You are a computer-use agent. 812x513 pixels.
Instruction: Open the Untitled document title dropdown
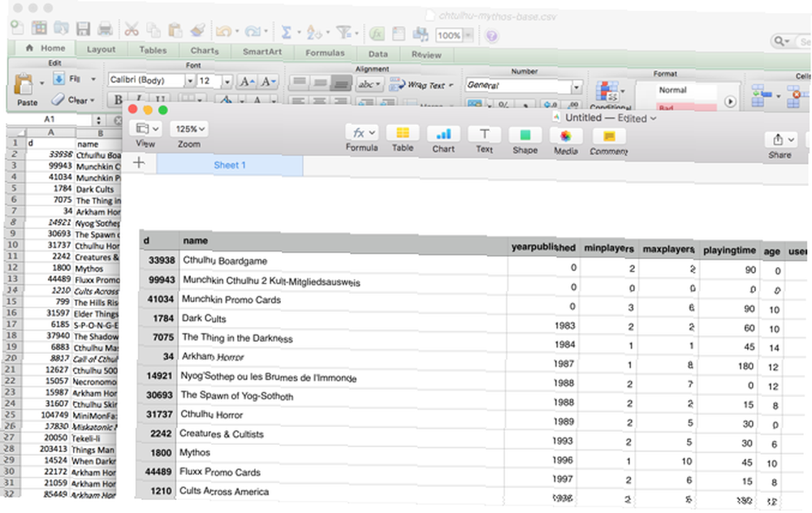[x=611, y=118]
